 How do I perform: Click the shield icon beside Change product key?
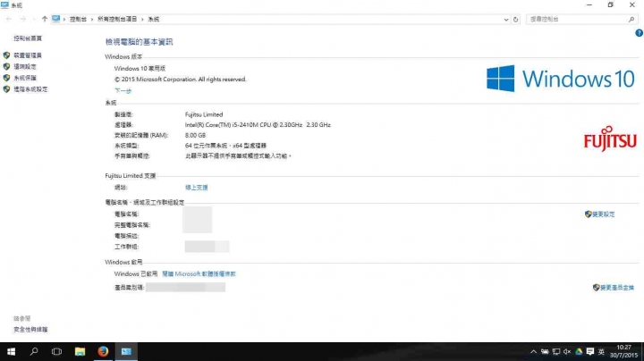tap(597, 288)
